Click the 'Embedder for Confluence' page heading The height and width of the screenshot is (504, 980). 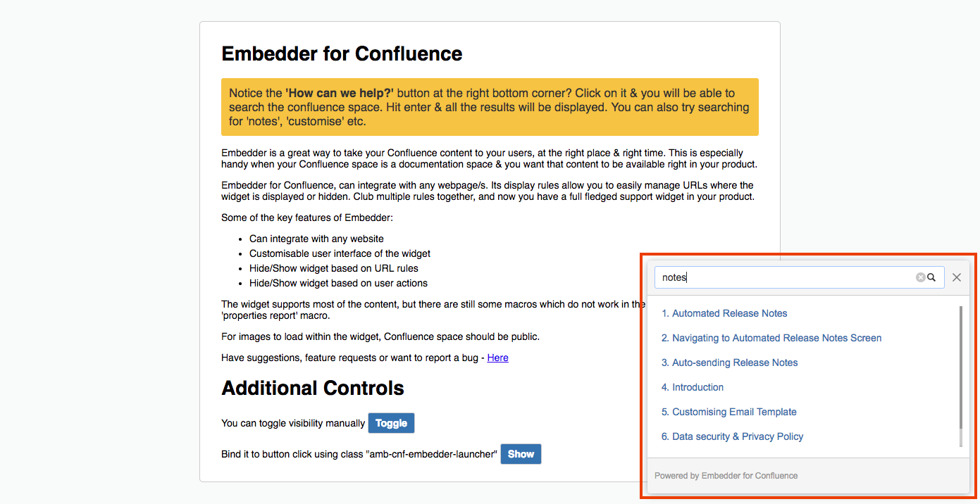point(342,53)
